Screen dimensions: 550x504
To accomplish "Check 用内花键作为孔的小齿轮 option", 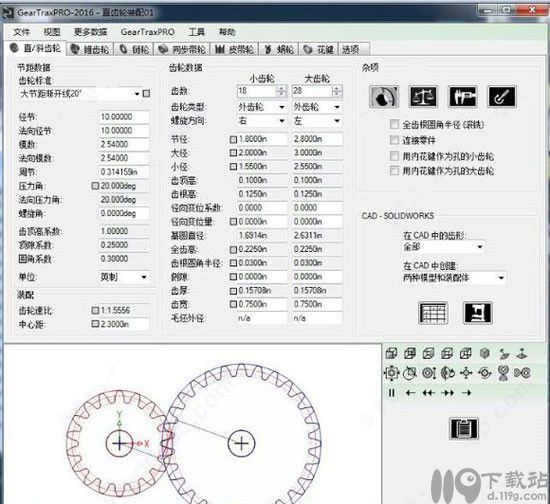I will [394, 156].
